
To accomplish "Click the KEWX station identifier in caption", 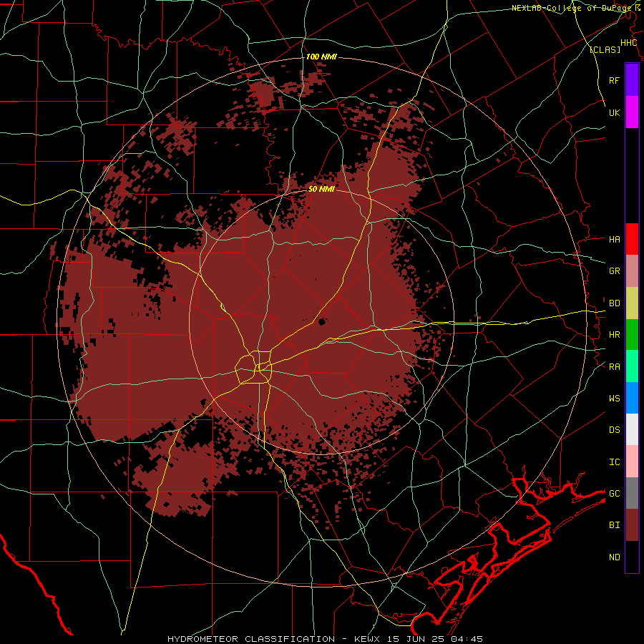I will tap(367, 639).
